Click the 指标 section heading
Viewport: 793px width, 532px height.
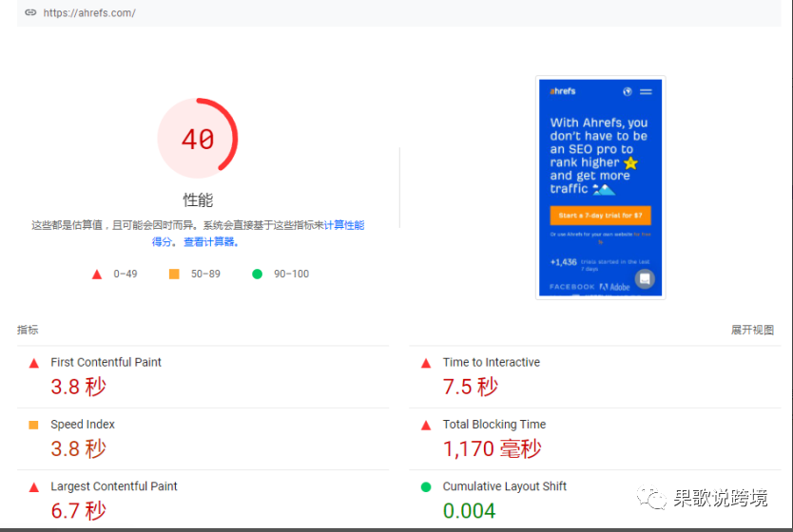pyautogui.click(x=28, y=330)
